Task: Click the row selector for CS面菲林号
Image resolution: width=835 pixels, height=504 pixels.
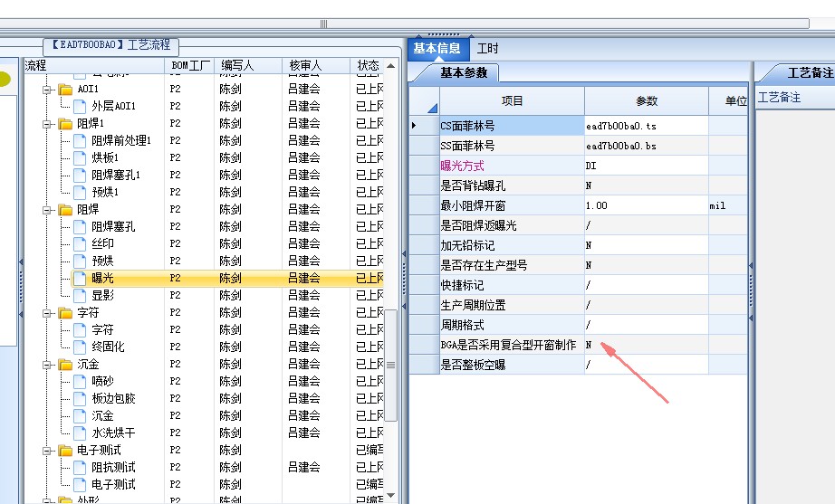Action: point(424,126)
